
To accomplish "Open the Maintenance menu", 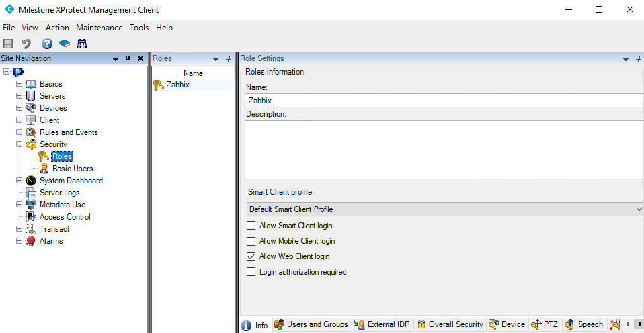I will pos(99,28).
